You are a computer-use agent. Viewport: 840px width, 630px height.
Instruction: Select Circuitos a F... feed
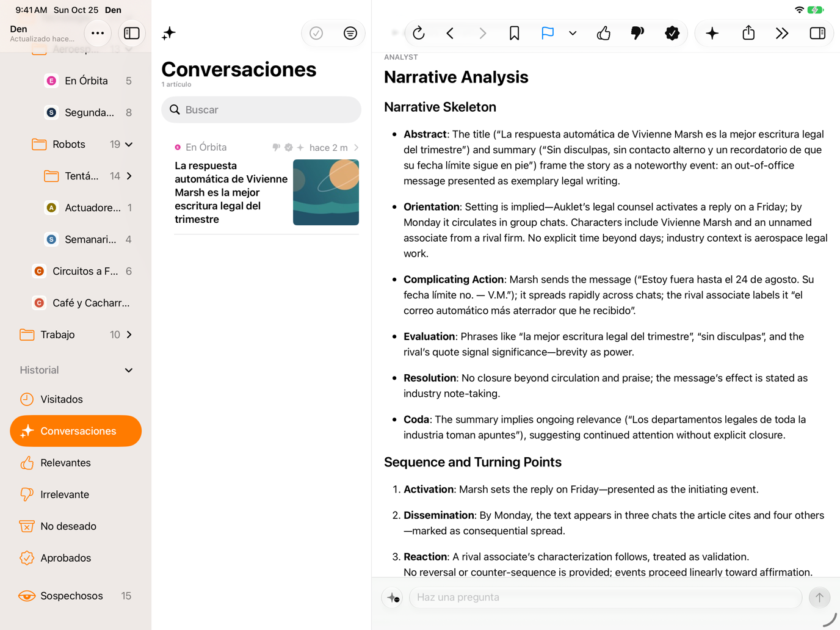(x=82, y=271)
